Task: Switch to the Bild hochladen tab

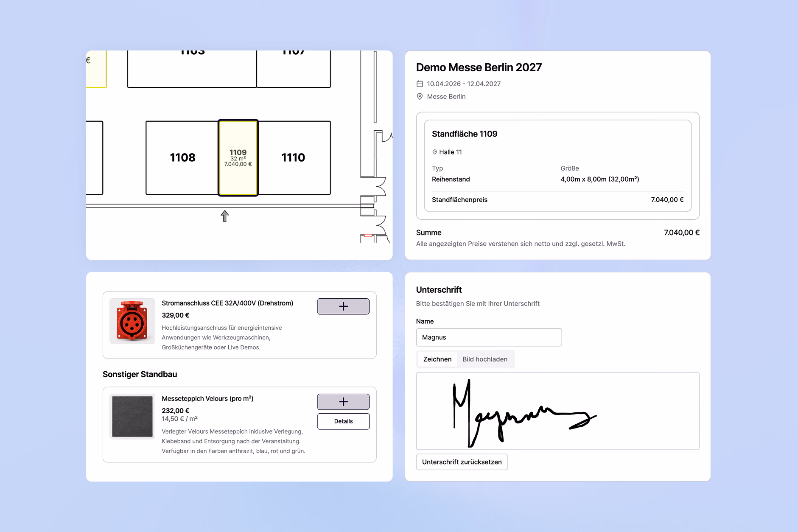Action: 485,359
